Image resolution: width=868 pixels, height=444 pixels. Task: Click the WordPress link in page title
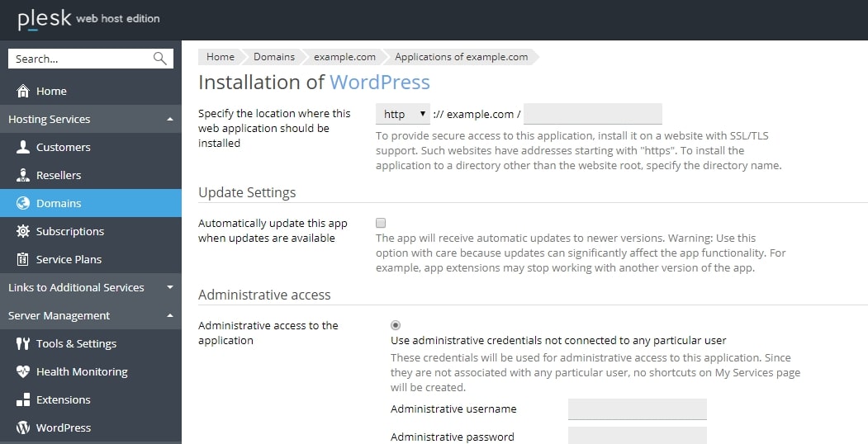pyautogui.click(x=380, y=82)
